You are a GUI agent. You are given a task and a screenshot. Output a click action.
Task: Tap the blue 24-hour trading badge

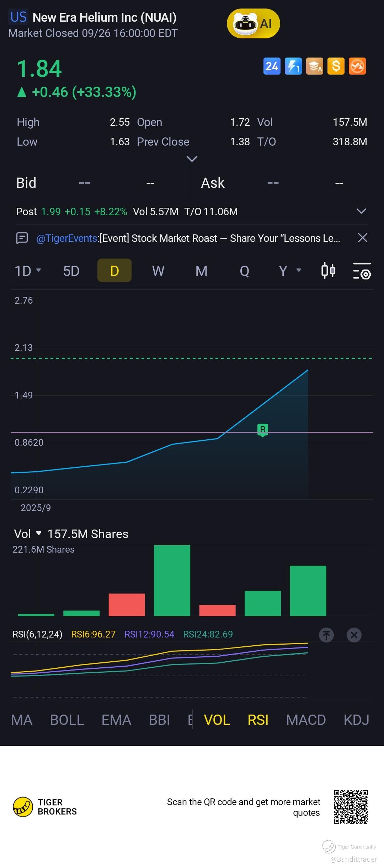(x=272, y=66)
